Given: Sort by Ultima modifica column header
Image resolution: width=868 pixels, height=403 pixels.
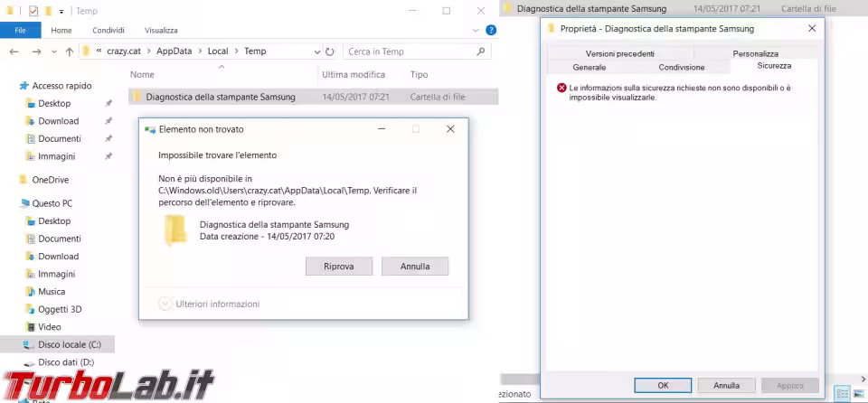Looking at the screenshot, I should click(x=354, y=75).
